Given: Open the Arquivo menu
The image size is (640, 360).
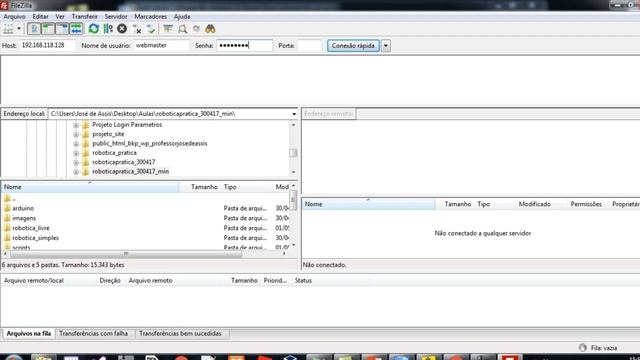Looking at the screenshot, I should (x=14, y=17).
